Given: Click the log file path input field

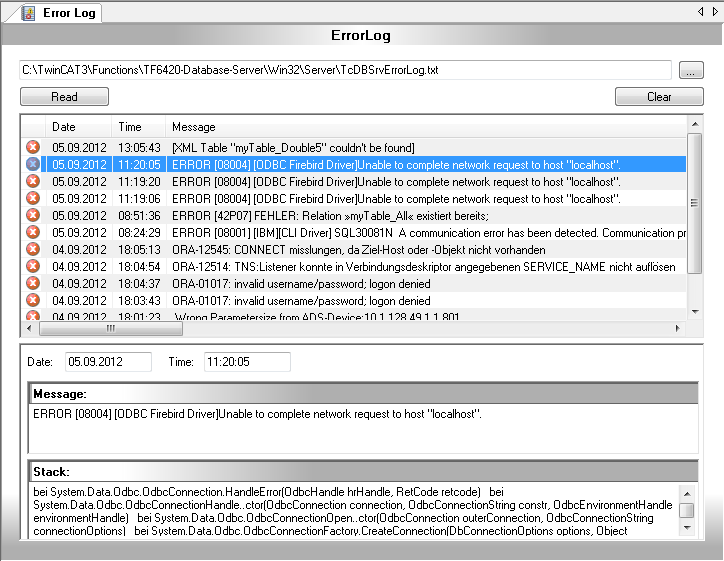Looking at the screenshot, I should (345, 70).
